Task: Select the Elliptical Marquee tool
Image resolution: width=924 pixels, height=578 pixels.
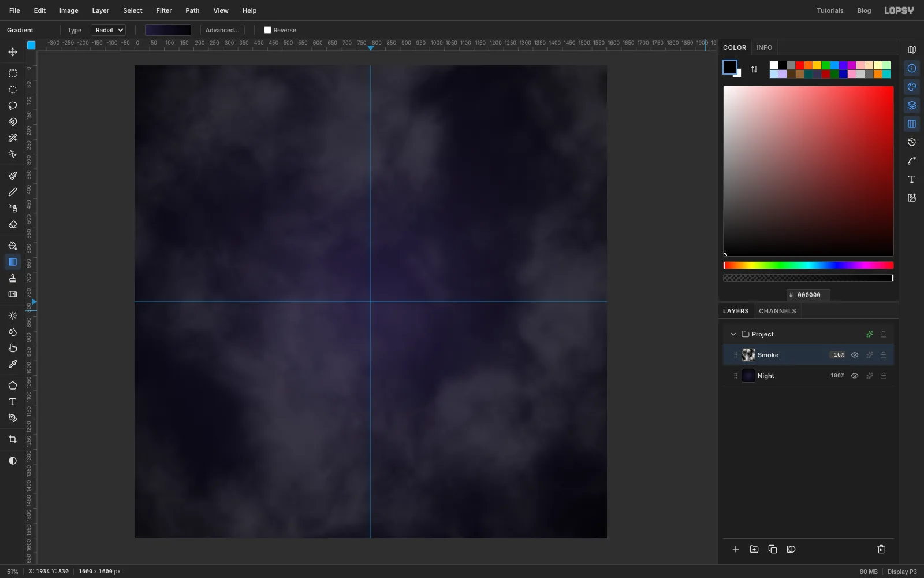Action: coord(13,90)
